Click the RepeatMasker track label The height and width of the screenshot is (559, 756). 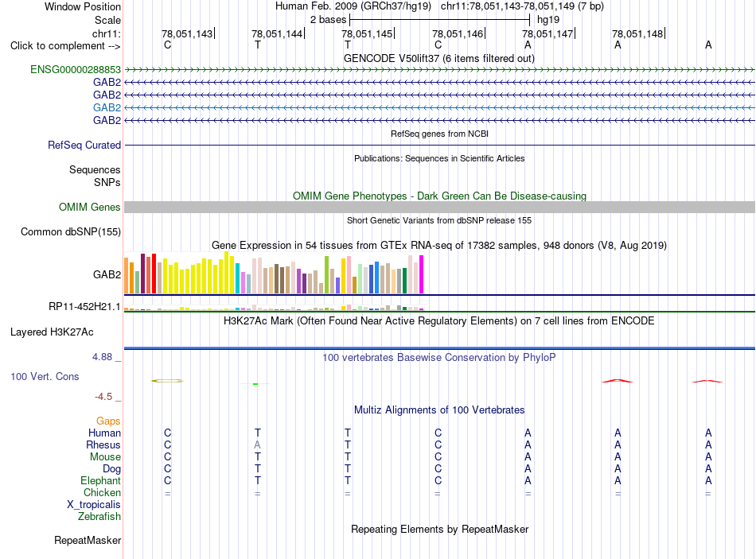[x=88, y=540]
